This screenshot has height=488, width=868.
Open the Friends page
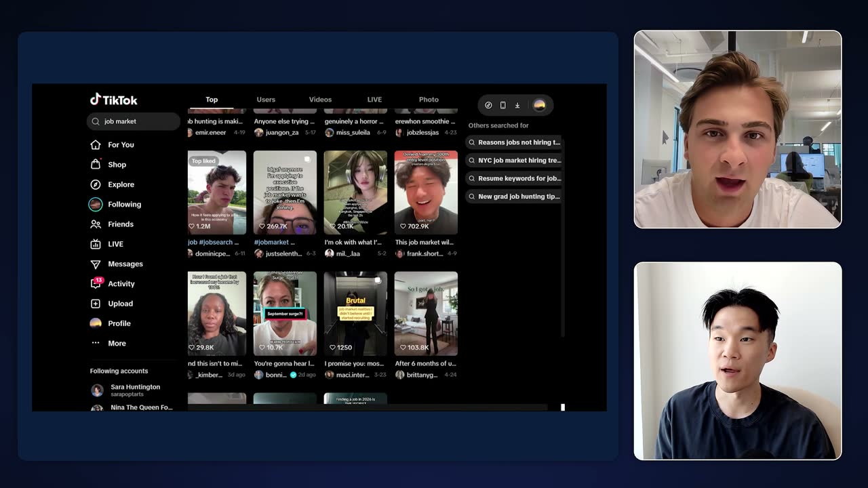click(112, 224)
